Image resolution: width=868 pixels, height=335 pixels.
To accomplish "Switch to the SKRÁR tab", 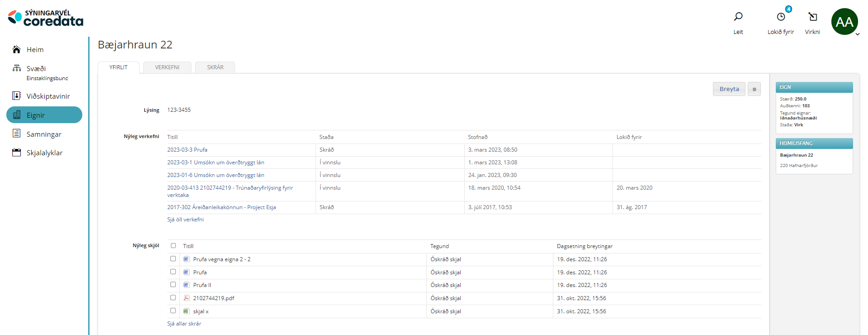I will pos(215,67).
